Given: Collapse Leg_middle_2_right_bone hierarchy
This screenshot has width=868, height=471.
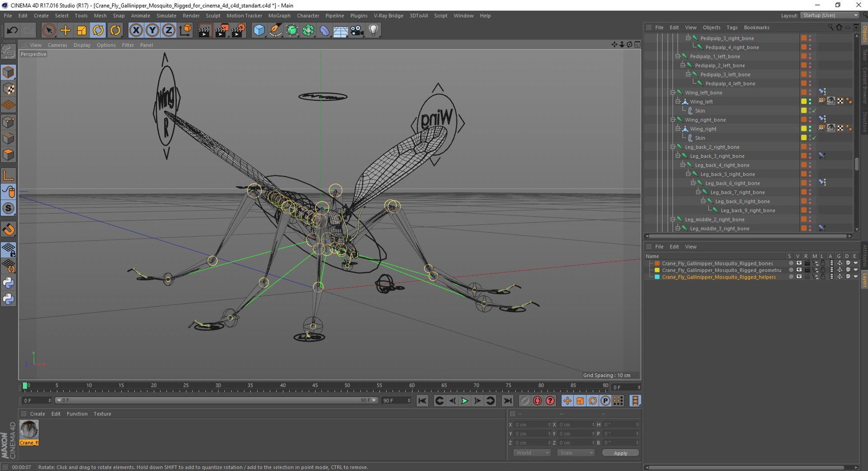Looking at the screenshot, I should pos(673,219).
